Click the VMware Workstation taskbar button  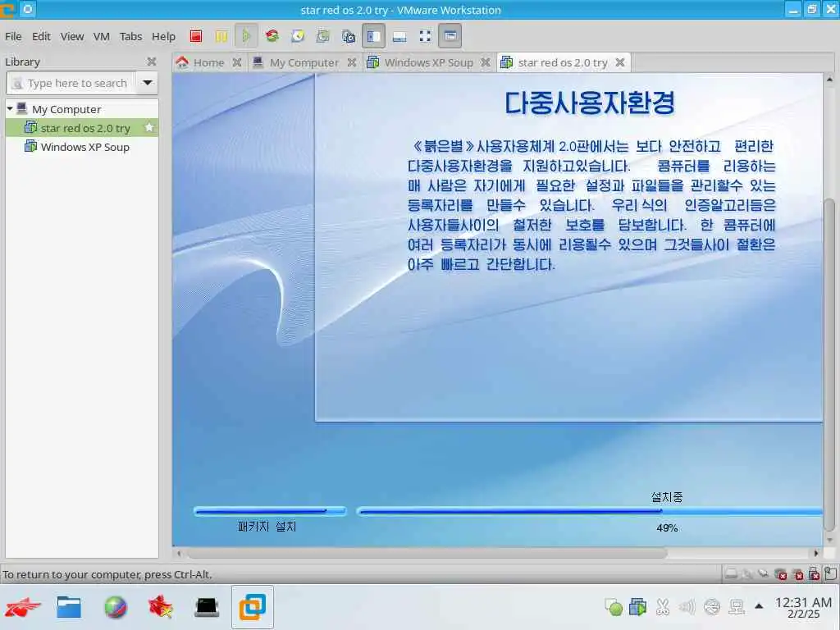[253, 607]
